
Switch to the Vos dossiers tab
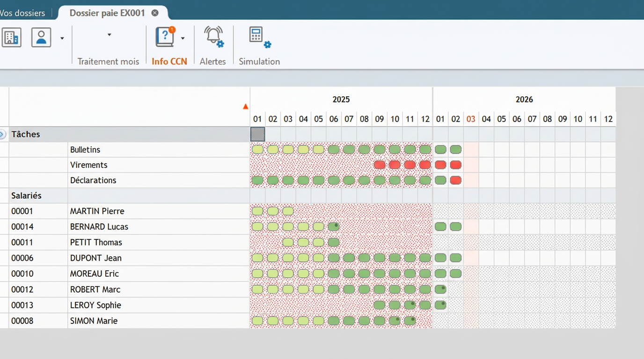click(22, 13)
